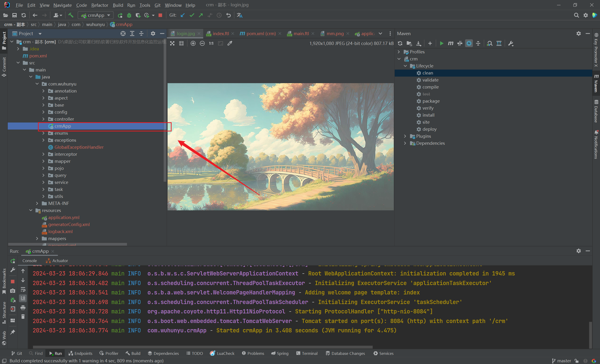Stop crmApp with red square in main toolbar
600x364 pixels.
pos(160,15)
